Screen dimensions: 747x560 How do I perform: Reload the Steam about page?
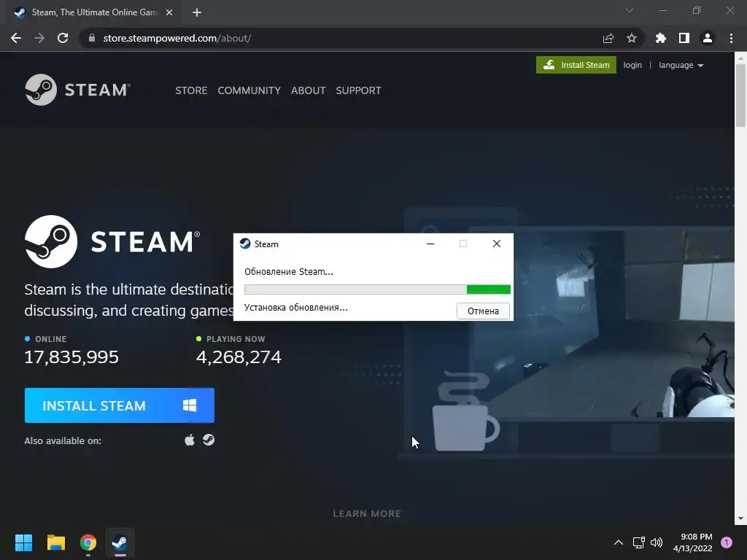click(63, 38)
